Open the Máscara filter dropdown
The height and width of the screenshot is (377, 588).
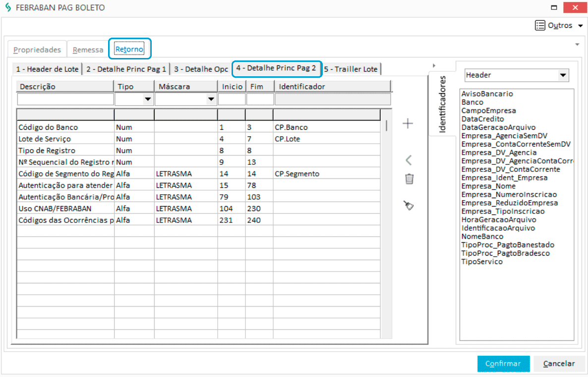click(211, 99)
